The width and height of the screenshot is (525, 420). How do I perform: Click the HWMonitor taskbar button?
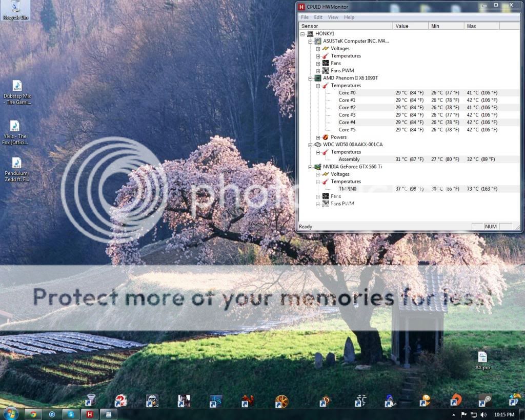90,414
